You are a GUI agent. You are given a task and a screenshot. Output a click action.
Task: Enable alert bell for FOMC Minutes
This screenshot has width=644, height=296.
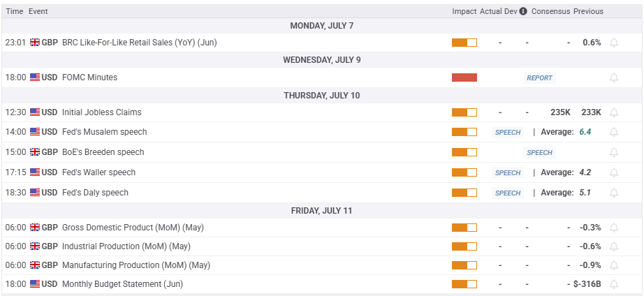(614, 77)
